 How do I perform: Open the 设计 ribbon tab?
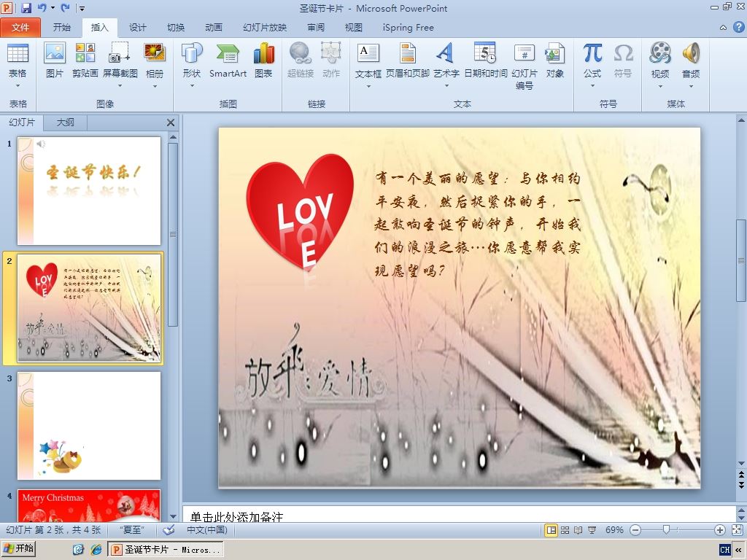tap(138, 28)
